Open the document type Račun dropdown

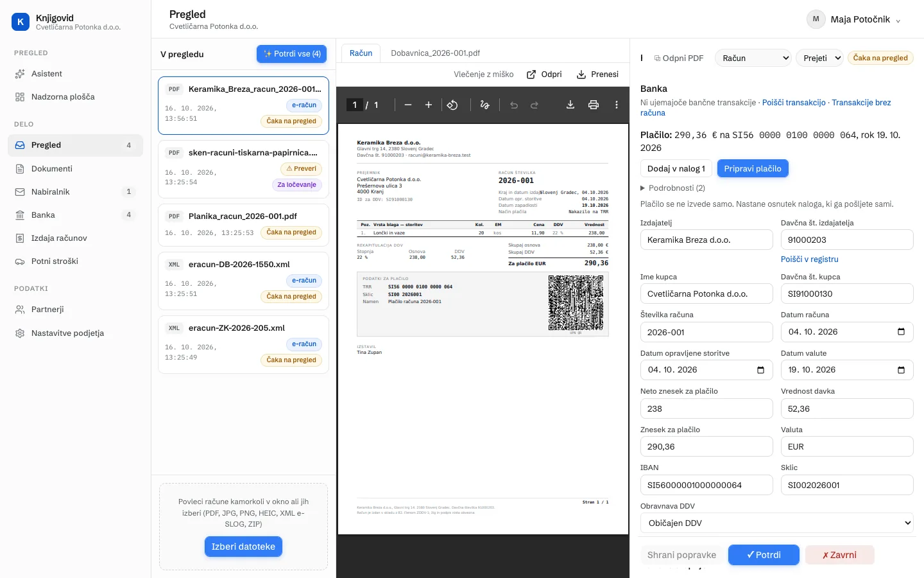click(x=753, y=58)
